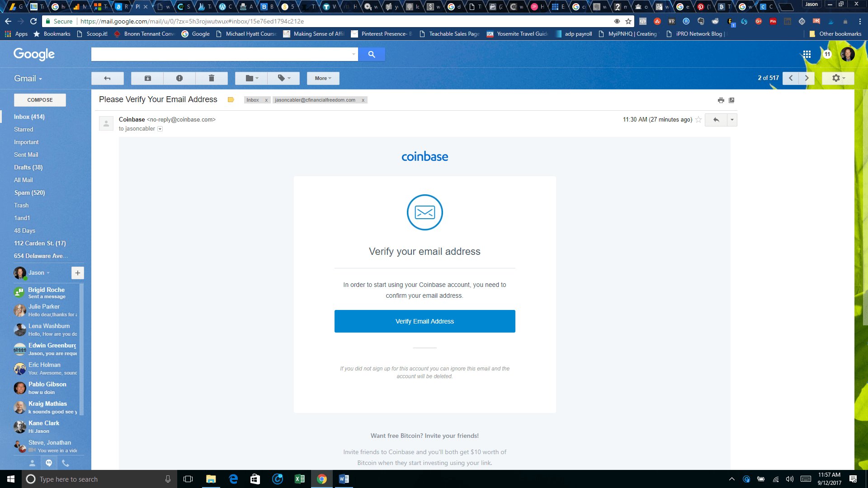Open chat with Pablo Gibson
Image resolution: width=868 pixels, height=488 pixels.
tap(47, 388)
